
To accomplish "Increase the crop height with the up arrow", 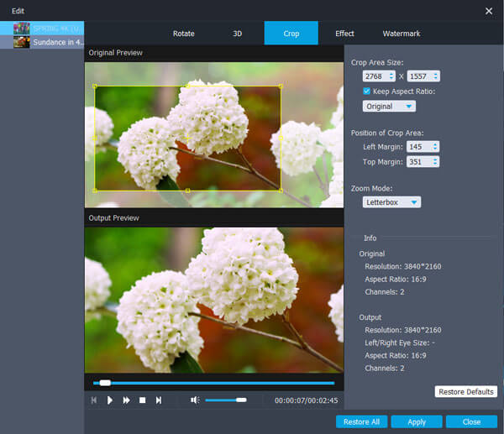I will point(435,74).
